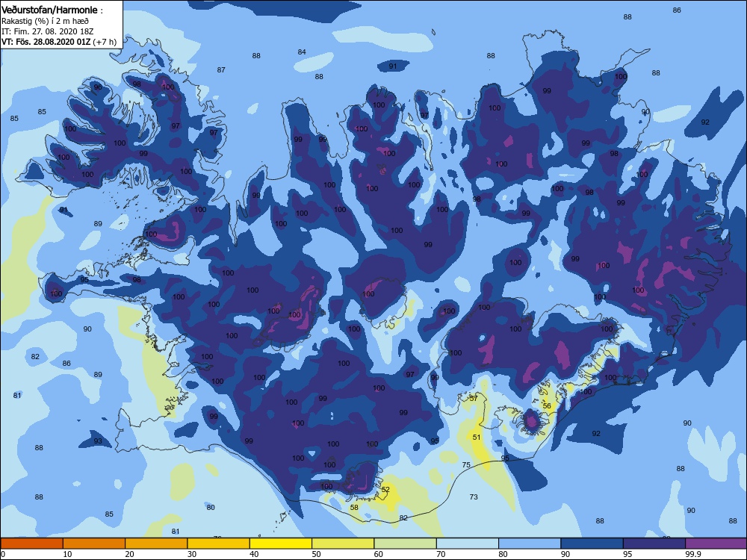
Task: Click the '80' humidity value on the map
Action: click(x=211, y=508)
